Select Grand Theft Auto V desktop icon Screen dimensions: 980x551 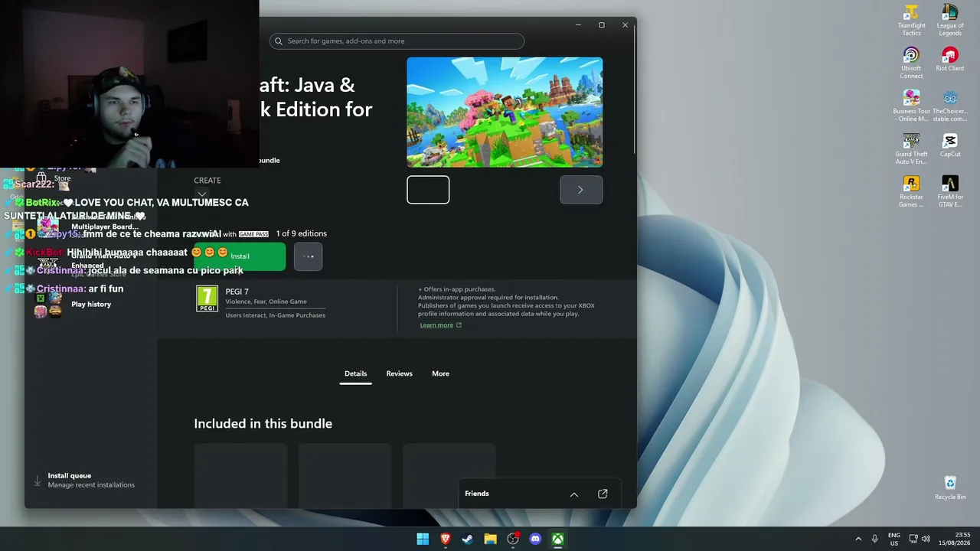911,149
